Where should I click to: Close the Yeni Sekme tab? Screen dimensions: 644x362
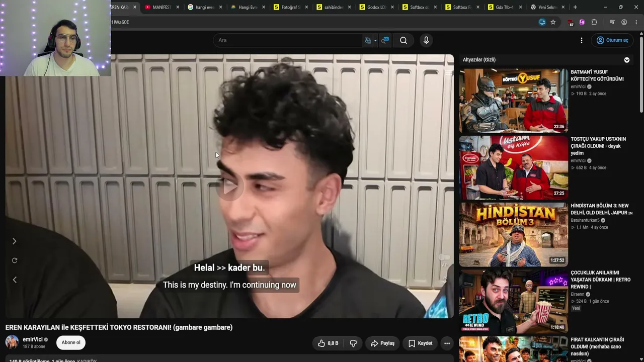tap(563, 8)
